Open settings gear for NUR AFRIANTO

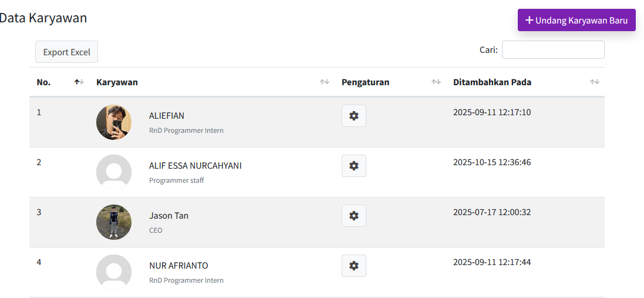pyautogui.click(x=353, y=266)
